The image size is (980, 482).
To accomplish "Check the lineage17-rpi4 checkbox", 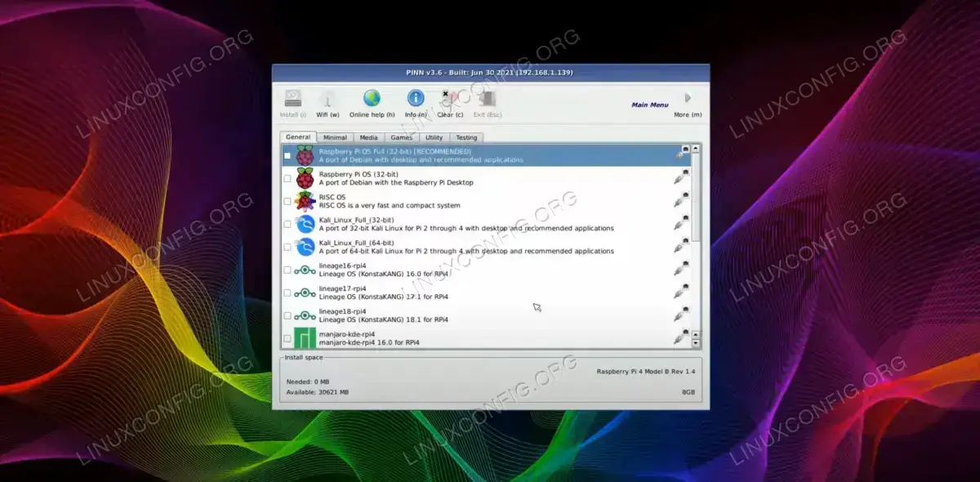I will pos(287,292).
